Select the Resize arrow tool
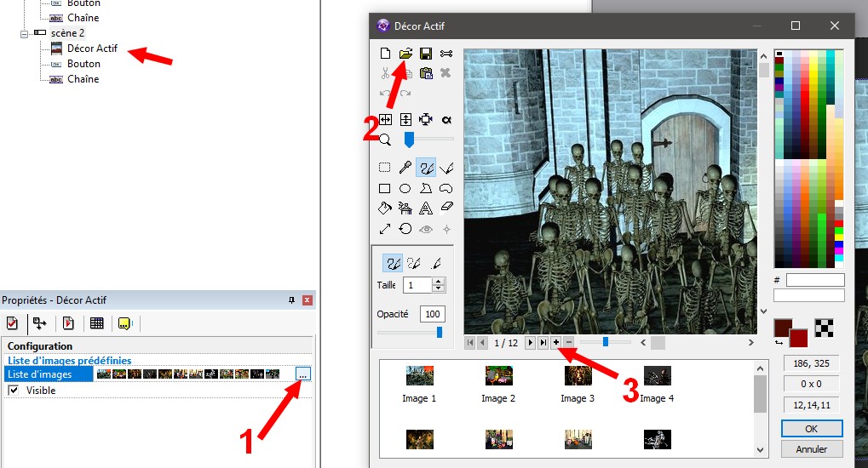Viewport: 868px width, 468px height. [x=385, y=228]
